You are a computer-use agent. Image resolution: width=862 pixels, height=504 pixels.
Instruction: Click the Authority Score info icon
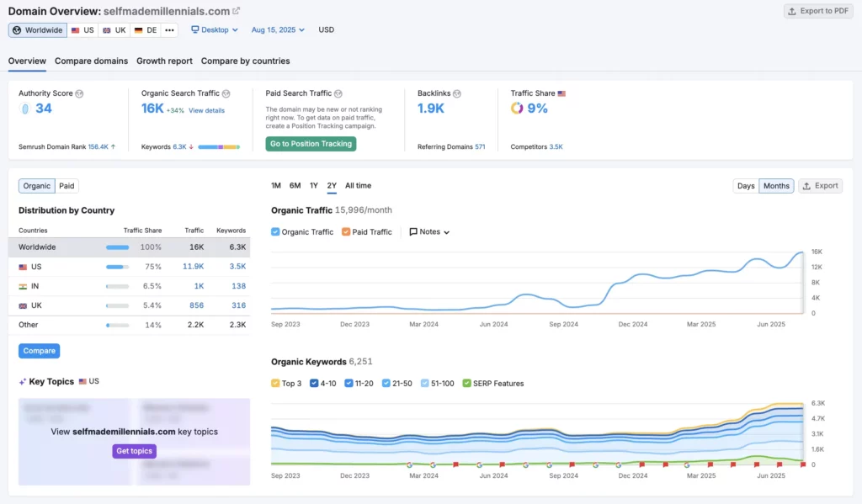79,93
